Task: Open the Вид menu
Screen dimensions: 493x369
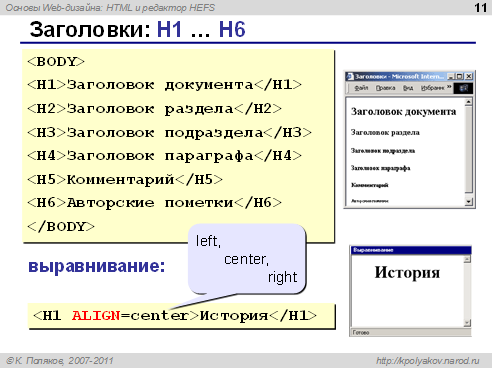Action: (408, 88)
